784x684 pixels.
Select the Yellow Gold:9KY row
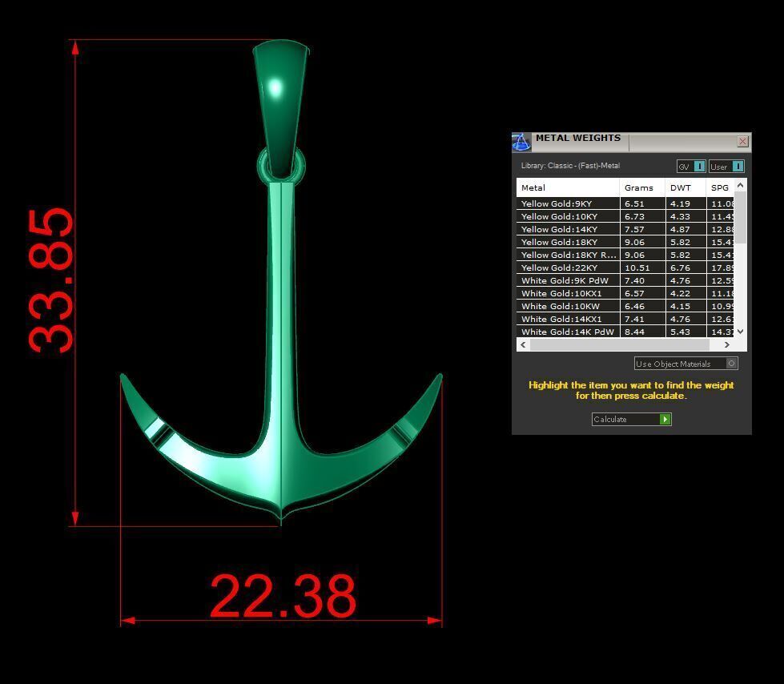(625, 203)
